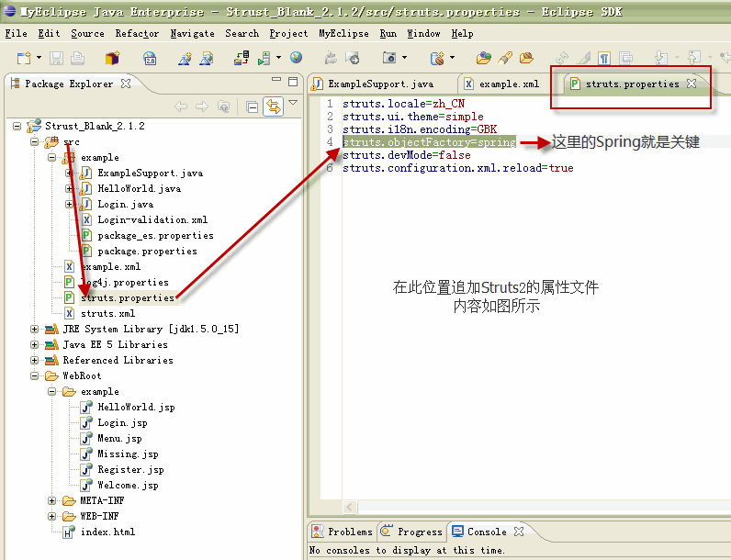The height and width of the screenshot is (560, 731).
Task: Open the Refactor menu
Action: 137,34
